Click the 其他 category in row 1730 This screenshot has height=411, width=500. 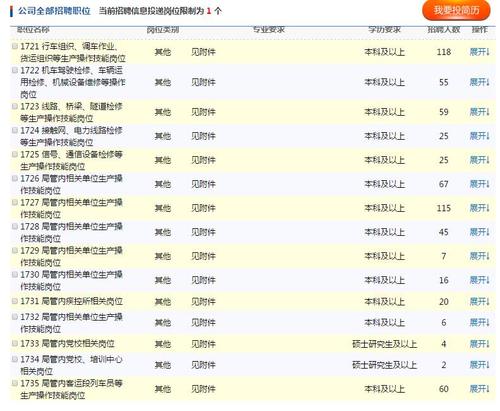[163, 280]
